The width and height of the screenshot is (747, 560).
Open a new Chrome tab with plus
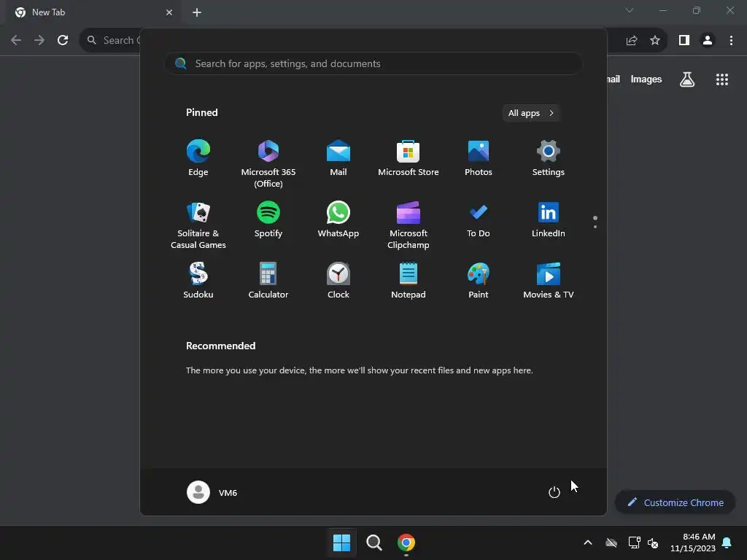coord(197,12)
